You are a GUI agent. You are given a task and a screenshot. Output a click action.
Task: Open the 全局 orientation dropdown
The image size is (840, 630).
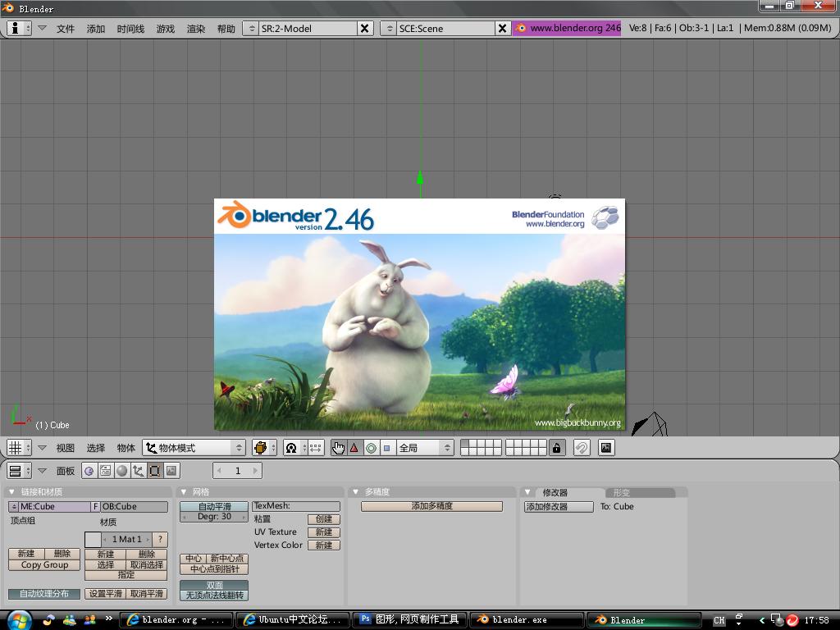pyautogui.click(x=426, y=448)
